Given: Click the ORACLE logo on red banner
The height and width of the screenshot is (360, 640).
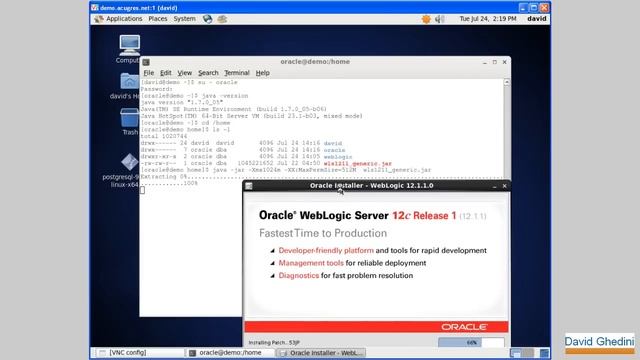Looking at the screenshot, I should (464, 327).
